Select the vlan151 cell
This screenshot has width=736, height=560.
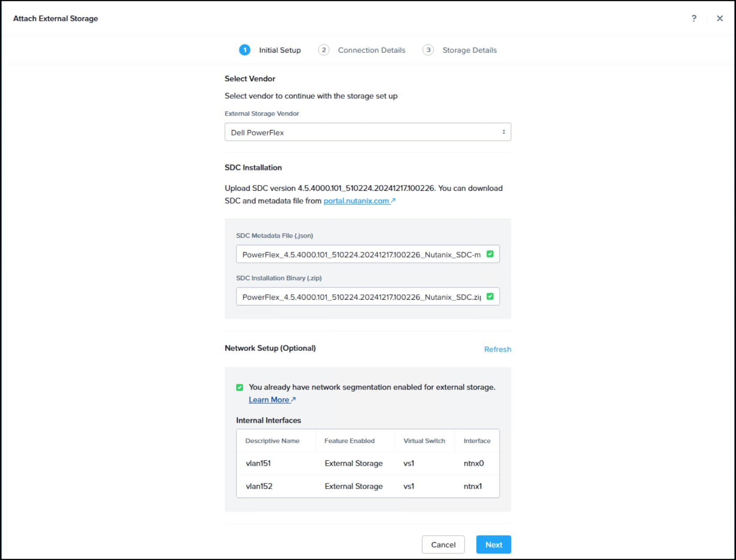pyautogui.click(x=258, y=463)
